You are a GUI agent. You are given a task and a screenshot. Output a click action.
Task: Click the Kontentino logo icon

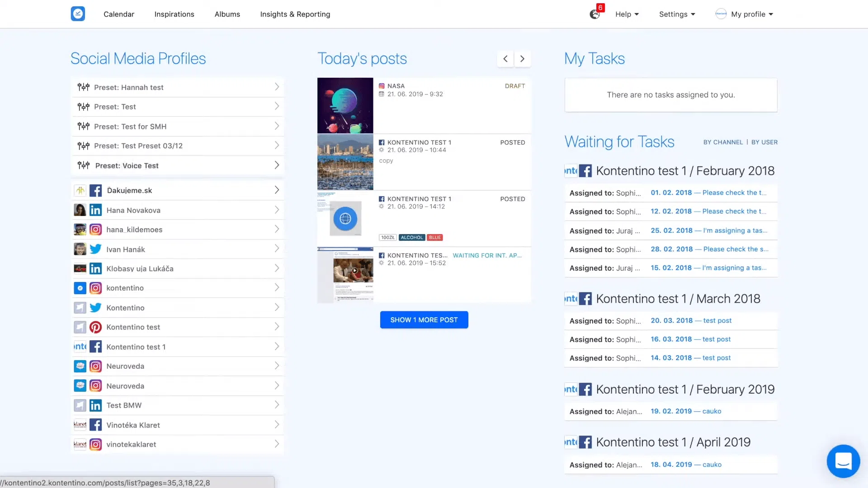[78, 14]
